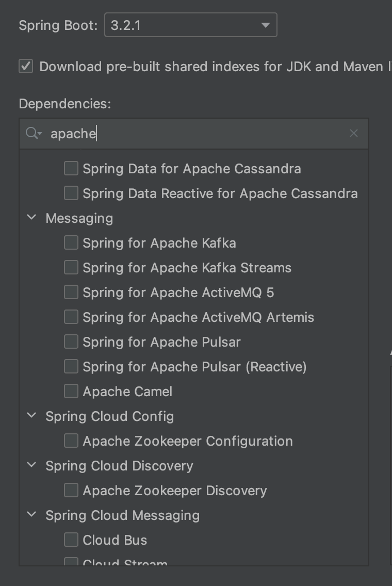Image resolution: width=392 pixels, height=586 pixels.
Task: Select Spring for Apache ActiveMQ Artemis checkbox
Action: pos(71,317)
